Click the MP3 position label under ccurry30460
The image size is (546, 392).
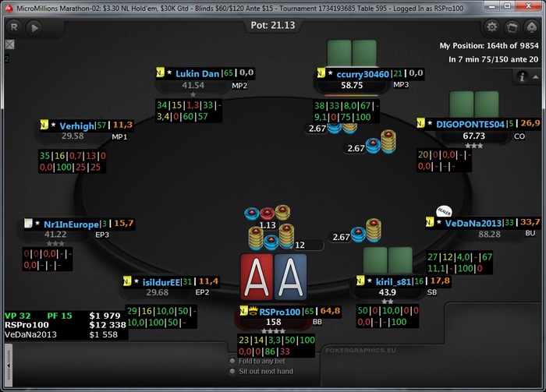tap(401, 84)
